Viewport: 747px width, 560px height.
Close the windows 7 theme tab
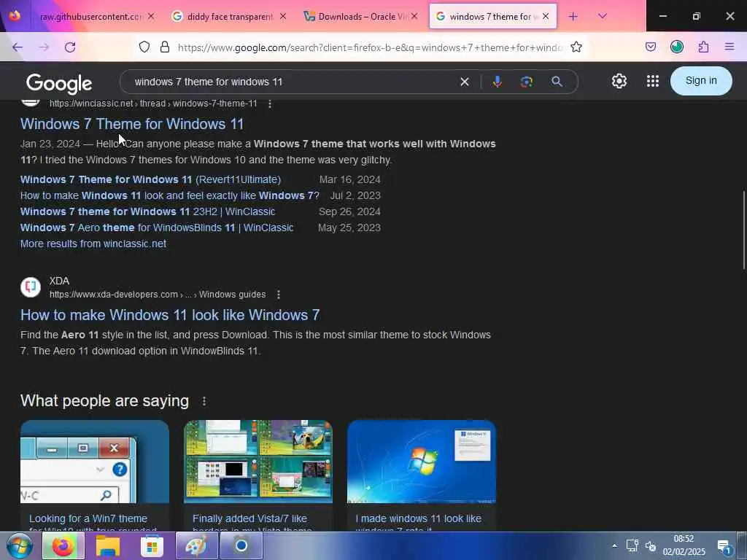[546, 16]
